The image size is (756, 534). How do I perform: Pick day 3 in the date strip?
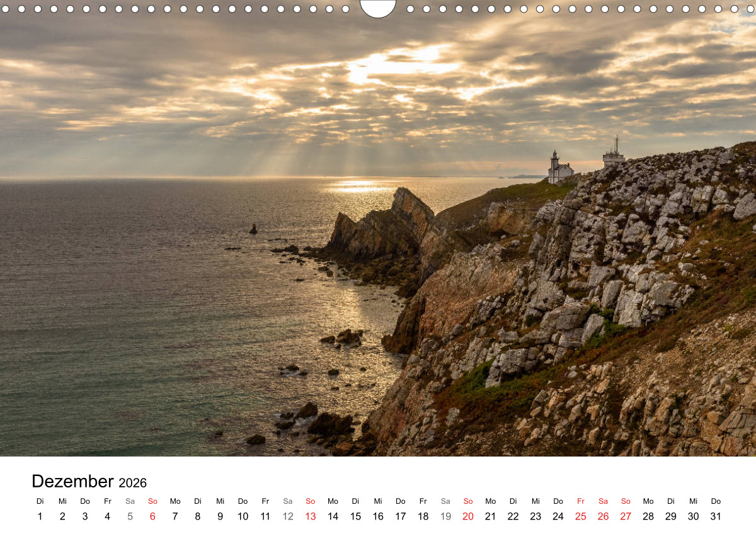(x=85, y=516)
